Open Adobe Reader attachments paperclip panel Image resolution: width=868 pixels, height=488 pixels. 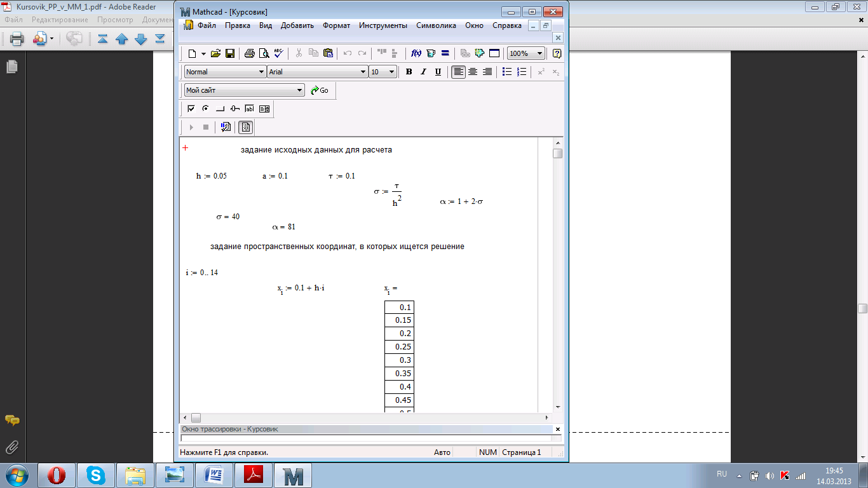coord(12,447)
